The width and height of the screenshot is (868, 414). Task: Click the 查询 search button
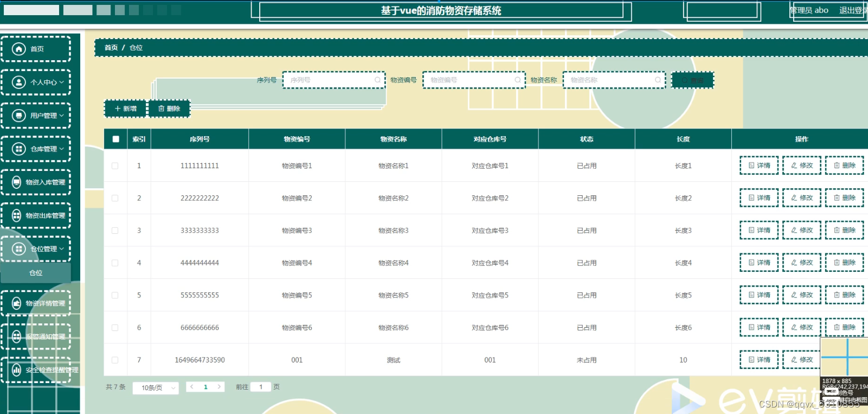693,80
